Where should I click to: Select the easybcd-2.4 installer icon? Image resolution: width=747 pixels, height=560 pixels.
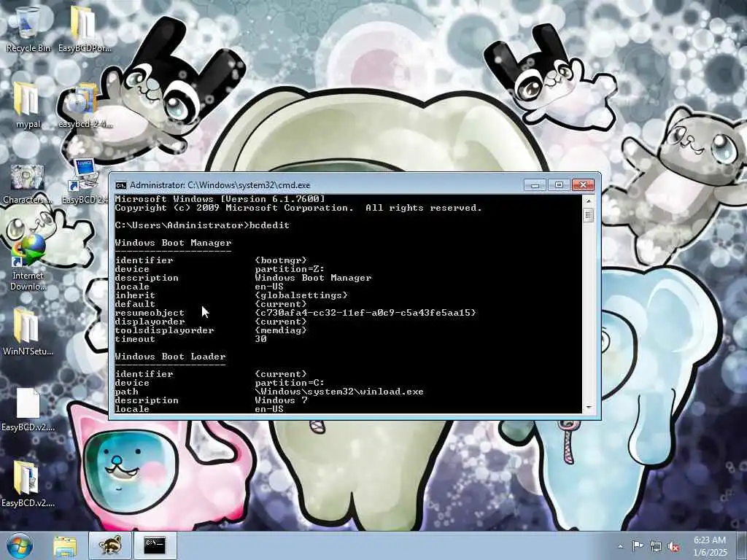click(x=85, y=105)
